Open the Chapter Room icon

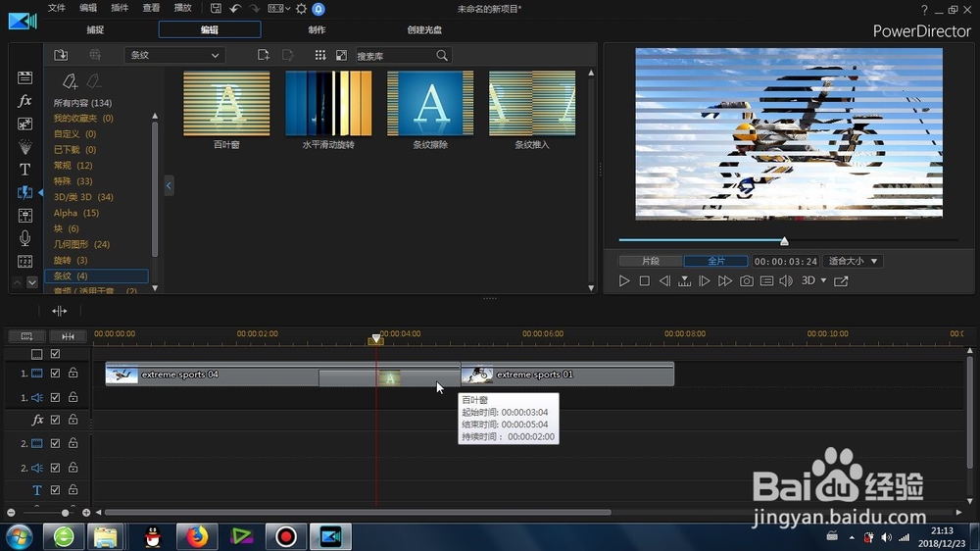tap(25, 262)
